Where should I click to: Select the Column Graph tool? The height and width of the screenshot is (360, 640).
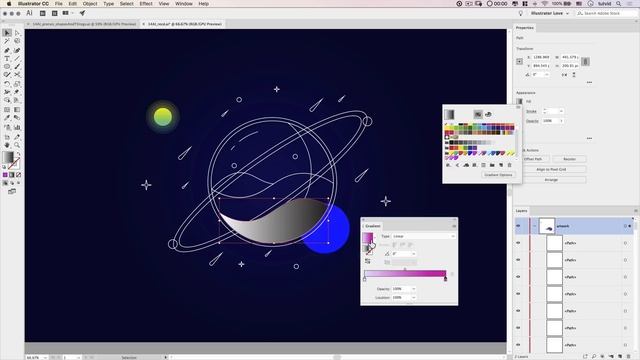point(17,127)
